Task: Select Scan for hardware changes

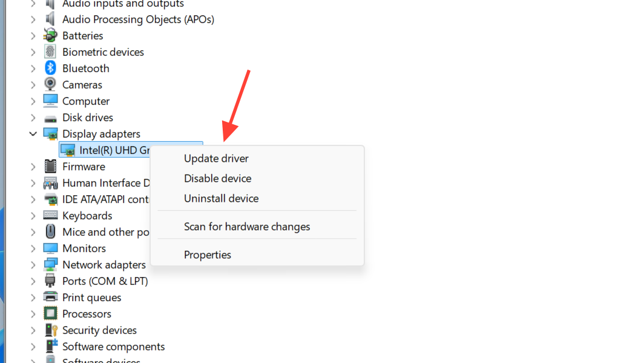Action: pos(247,227)
